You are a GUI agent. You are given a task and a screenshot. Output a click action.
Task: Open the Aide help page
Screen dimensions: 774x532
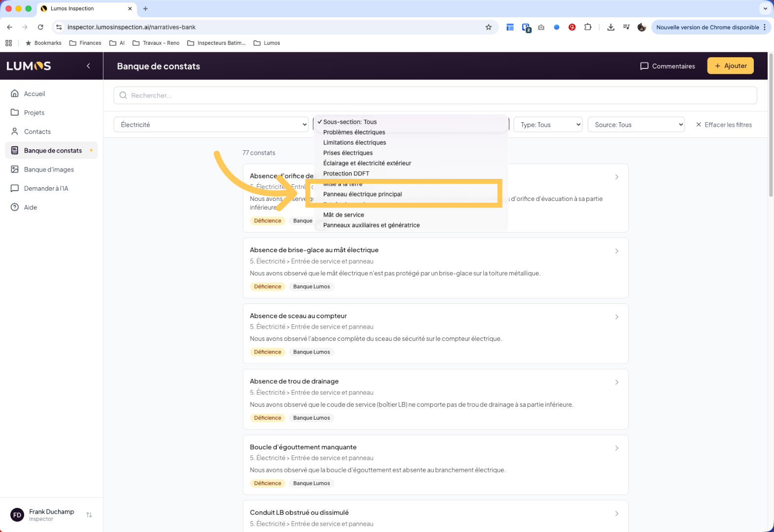tap(31, 207)
